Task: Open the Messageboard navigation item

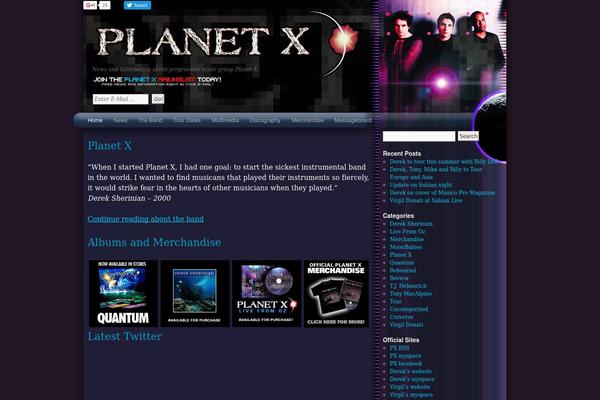Action: (353, 120)
